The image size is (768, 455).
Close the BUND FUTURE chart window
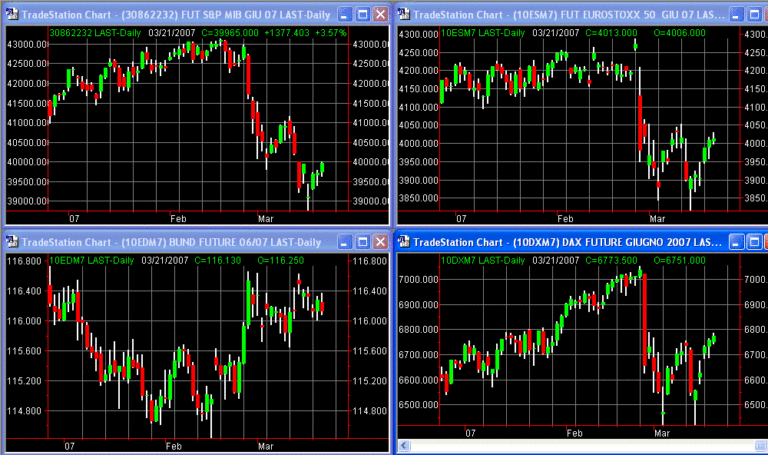[x=380, y=243]
